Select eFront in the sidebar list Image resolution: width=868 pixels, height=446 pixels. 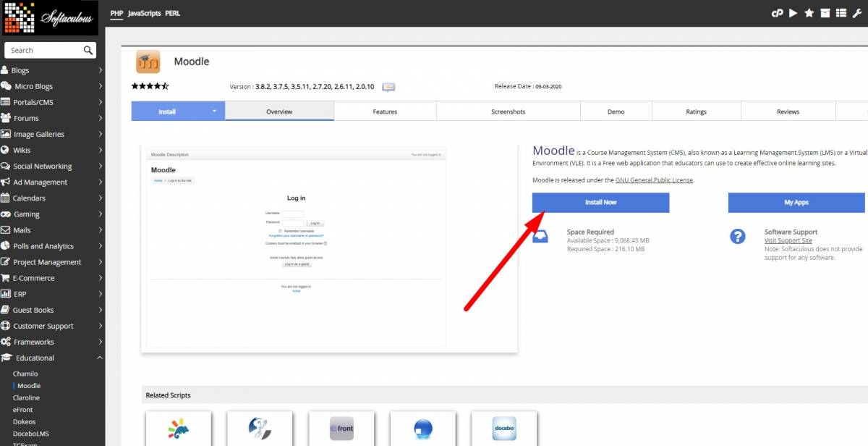(x=23, y=410)
